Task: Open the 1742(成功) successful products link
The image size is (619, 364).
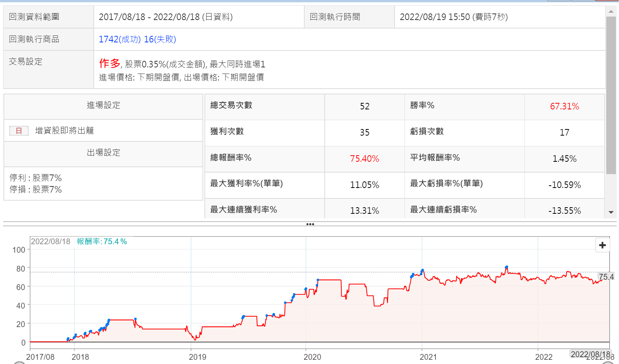Action: [120, 39]
